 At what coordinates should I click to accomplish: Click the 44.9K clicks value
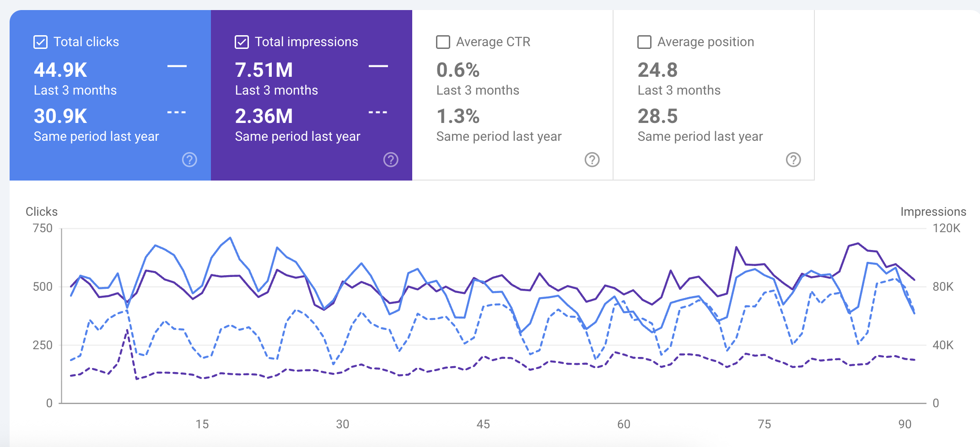coord(59,70)
